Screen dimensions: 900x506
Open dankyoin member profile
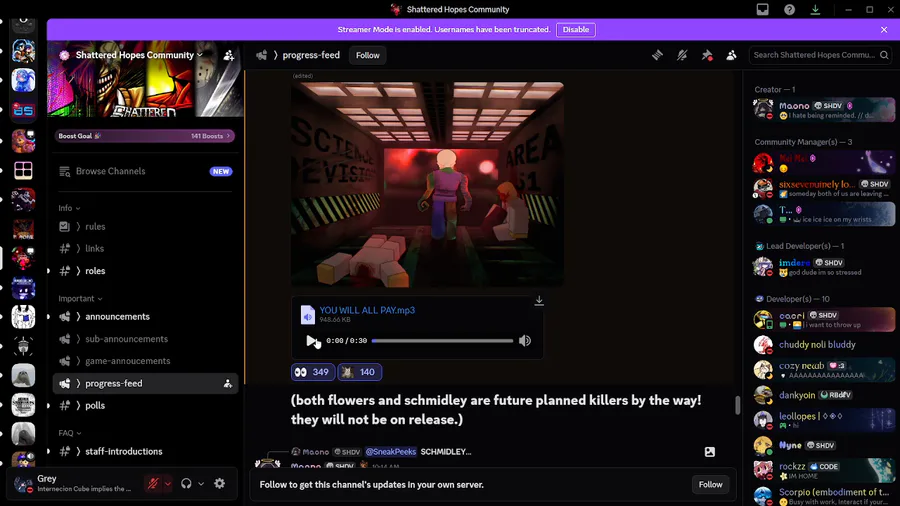[x=823, y=395]
